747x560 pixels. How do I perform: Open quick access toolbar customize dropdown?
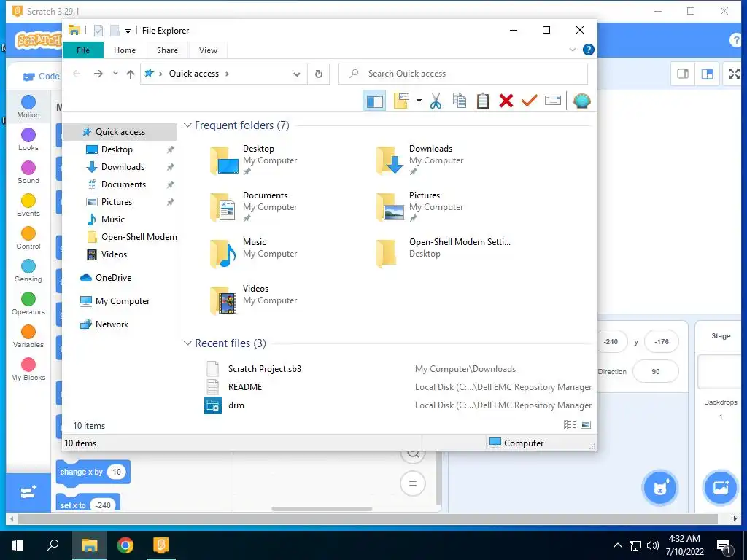128,31
